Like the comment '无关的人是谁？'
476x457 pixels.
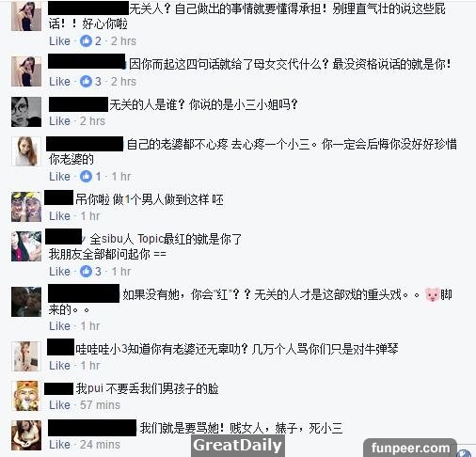[59, 121]
